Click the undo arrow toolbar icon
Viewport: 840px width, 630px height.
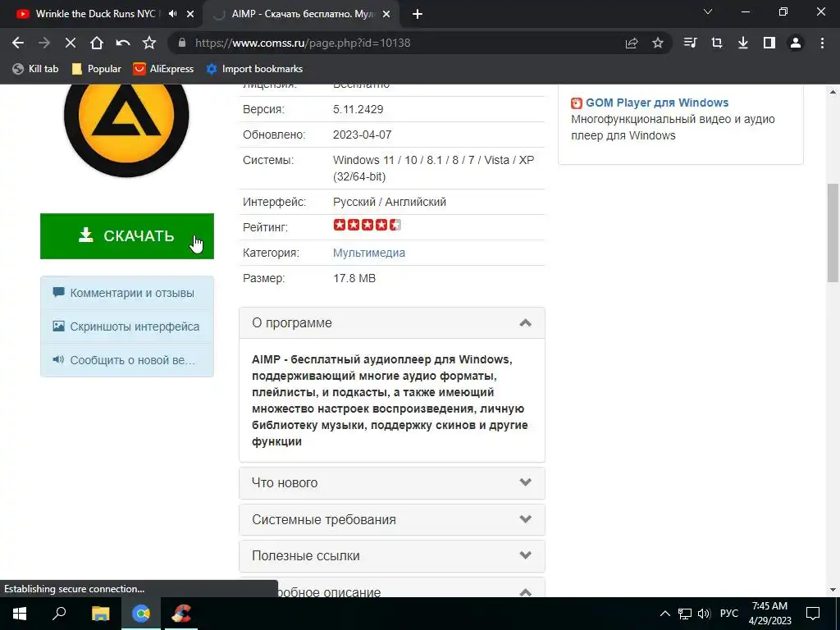123,43
